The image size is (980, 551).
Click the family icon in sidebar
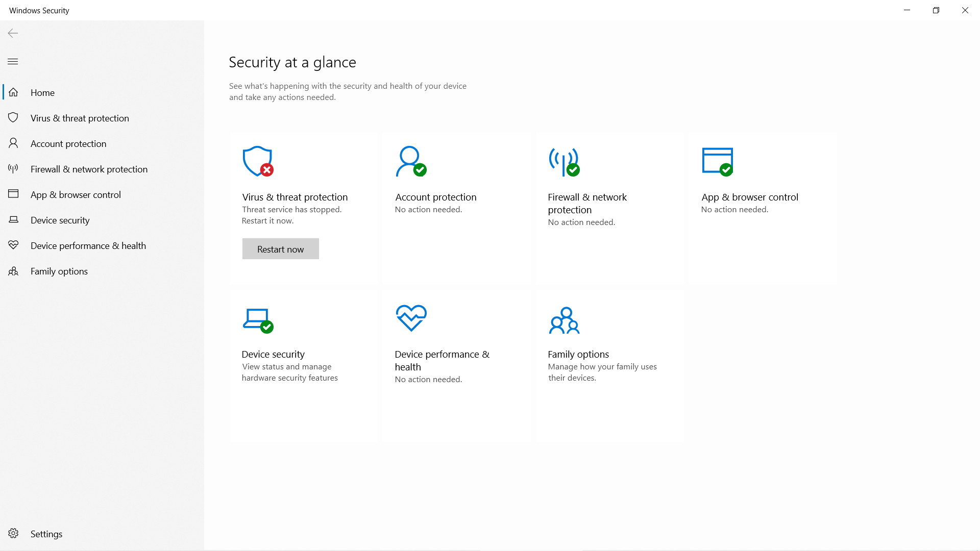point(13,271)
